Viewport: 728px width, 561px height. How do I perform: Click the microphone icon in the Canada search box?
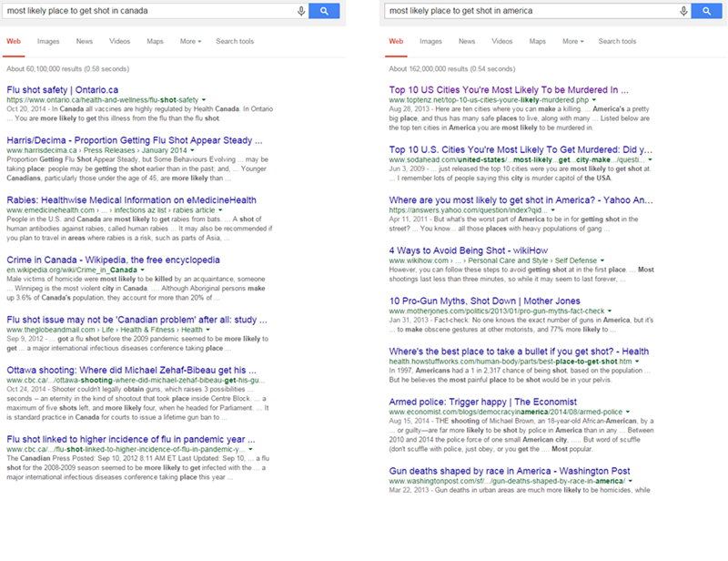(x=301, y=11)
